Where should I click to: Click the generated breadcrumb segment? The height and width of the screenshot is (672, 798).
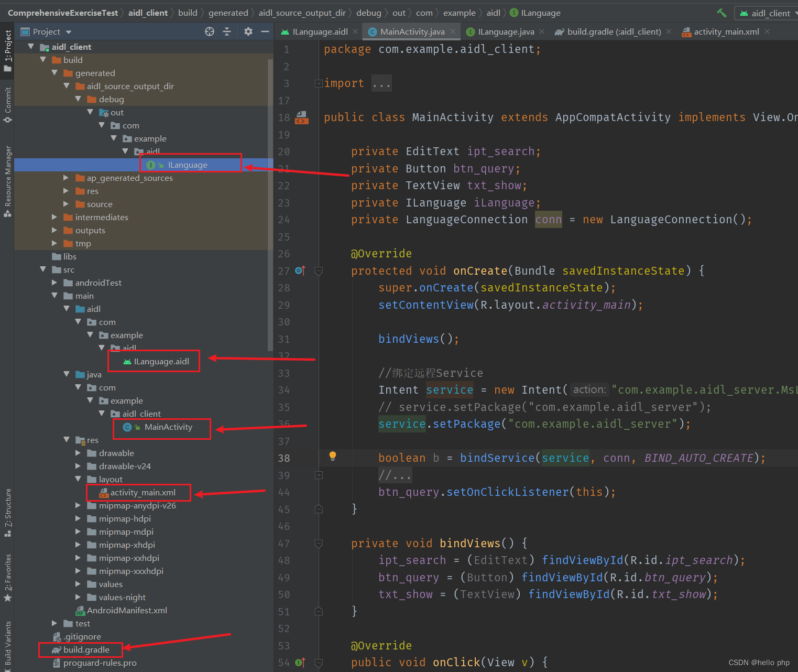(x=228, y=13)
